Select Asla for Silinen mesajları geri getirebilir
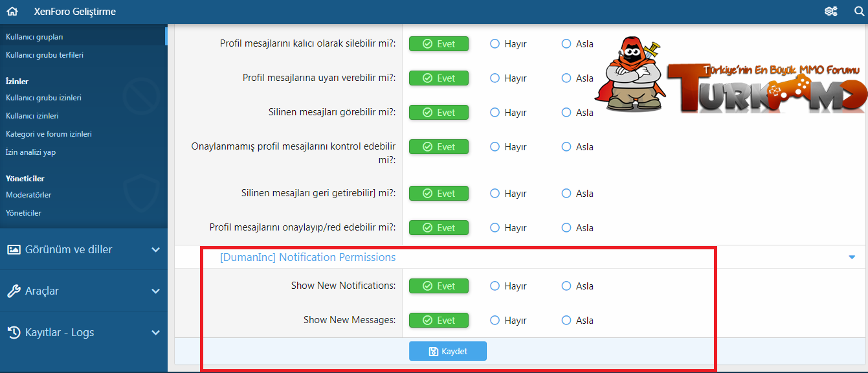The width and height of the screenshot is (868, 373). pos(577,194)
